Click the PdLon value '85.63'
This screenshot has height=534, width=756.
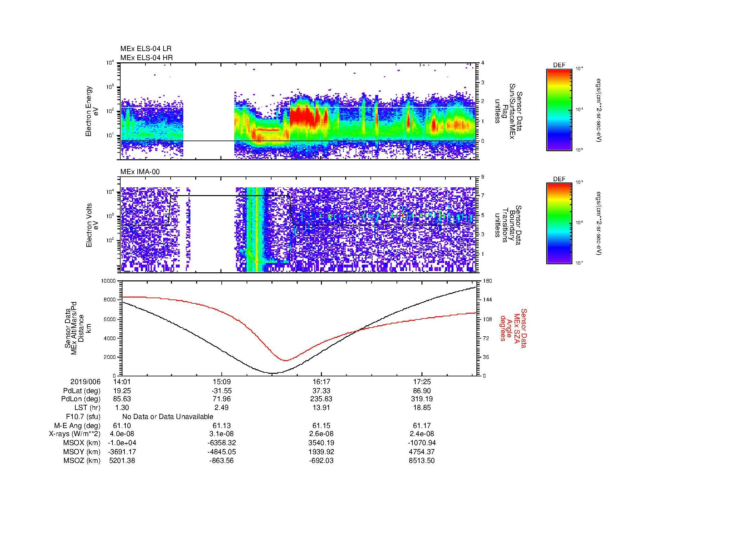coord(122,399)
